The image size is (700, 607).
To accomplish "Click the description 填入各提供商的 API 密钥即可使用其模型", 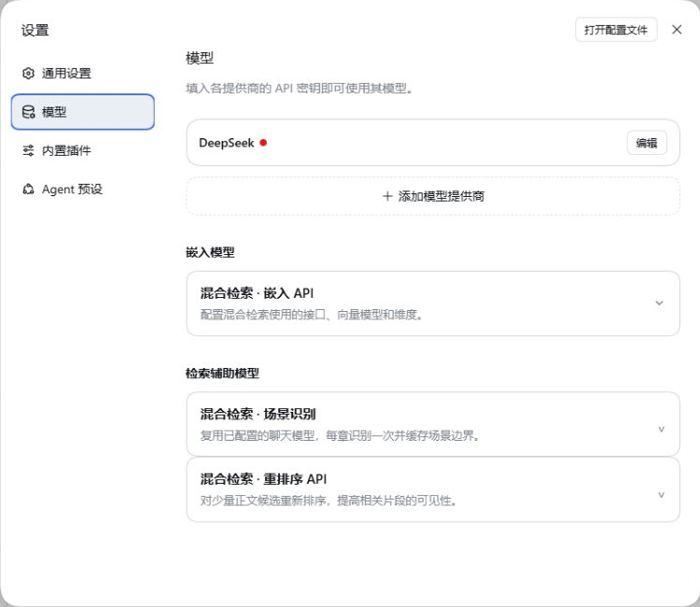I will 299,89.
